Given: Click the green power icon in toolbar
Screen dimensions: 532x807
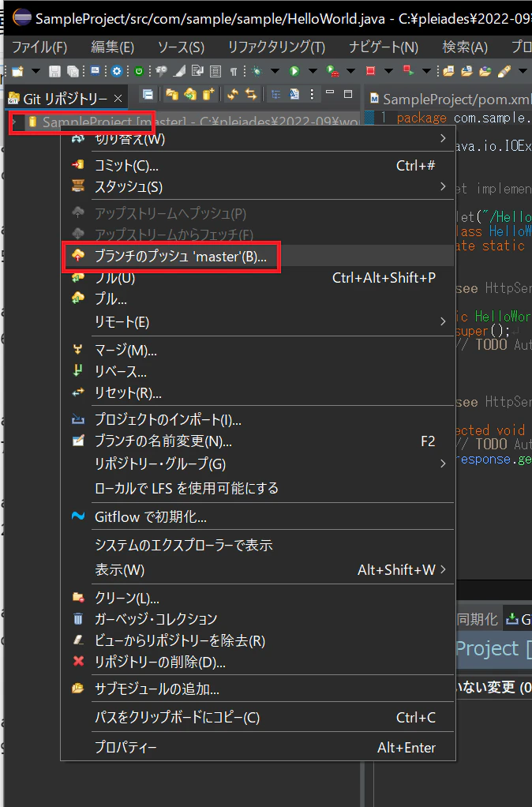Looking at the screenshot, I should coord(139,71).
